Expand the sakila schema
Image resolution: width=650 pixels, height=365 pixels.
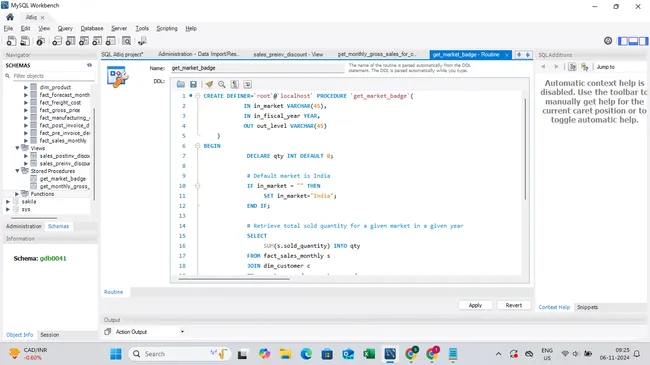click(x=8, y=202)
